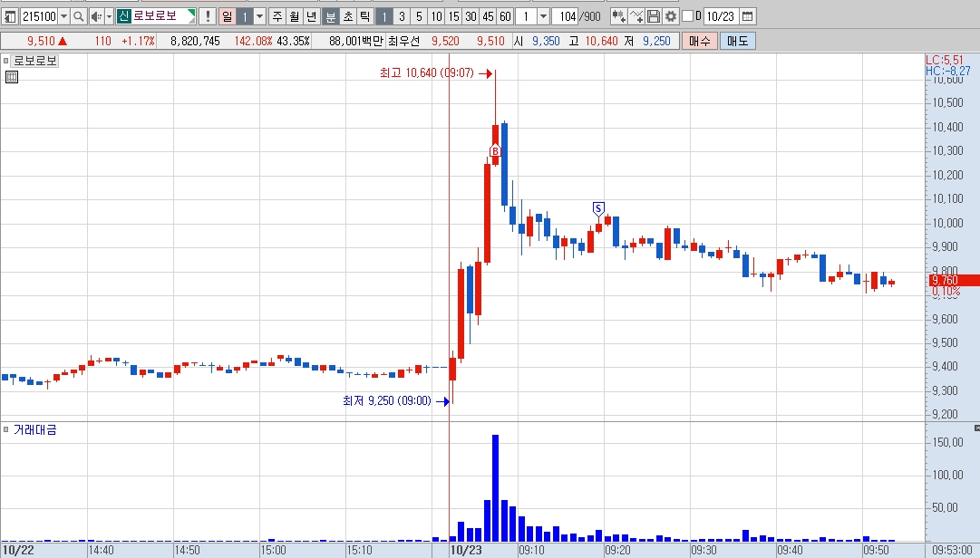Expand the dropdown beside speaker icon
Image resolution: width=980 pixels, height=558 pixels.
109,16
